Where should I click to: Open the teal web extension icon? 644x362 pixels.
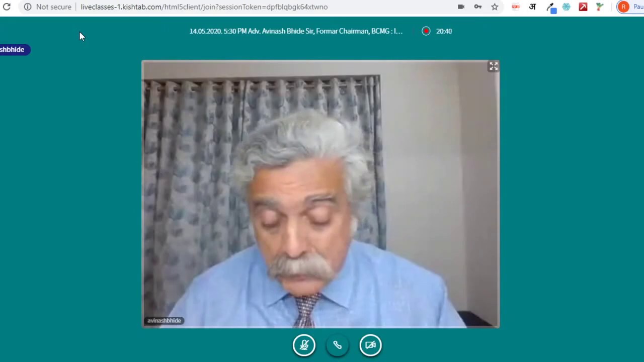tap(567, 7)
